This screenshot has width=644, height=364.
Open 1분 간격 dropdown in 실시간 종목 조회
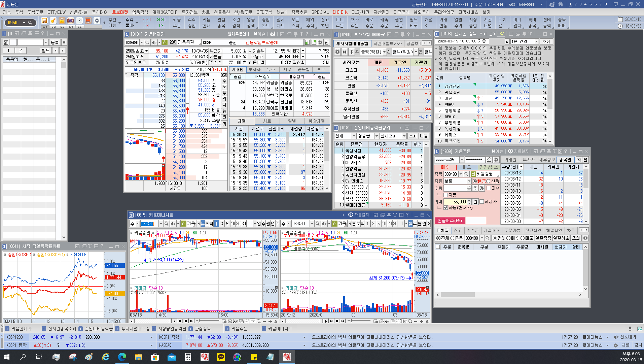coord(536,41)
